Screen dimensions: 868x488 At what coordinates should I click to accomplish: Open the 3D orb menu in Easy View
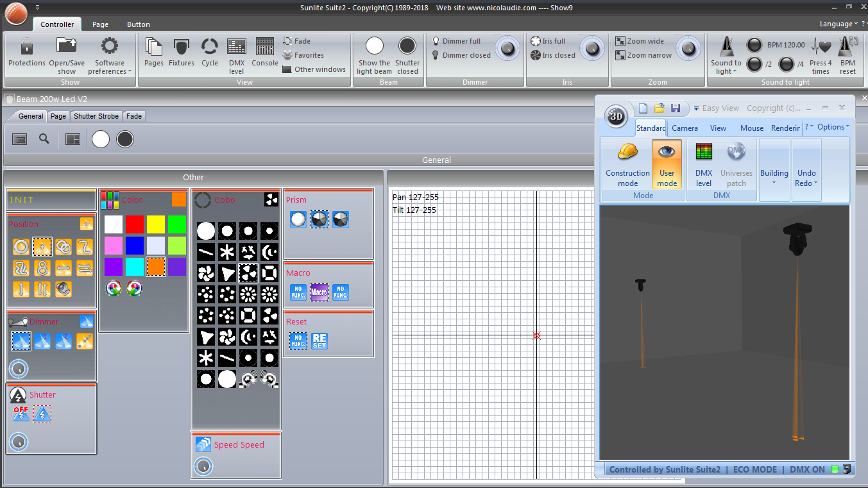click(x=616, y=117)
